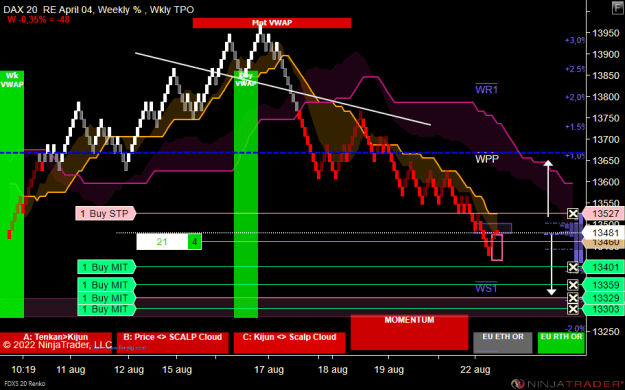Screen dimensions: 625x390
Task: Cancel the Buy MIT order at 13359
Action: tap(573, 285)
